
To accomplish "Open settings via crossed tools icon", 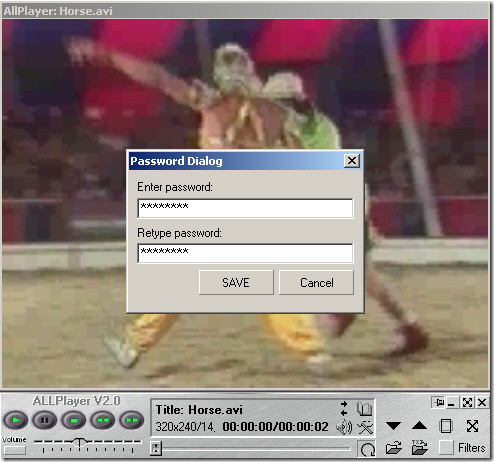I will coord(365,427).
